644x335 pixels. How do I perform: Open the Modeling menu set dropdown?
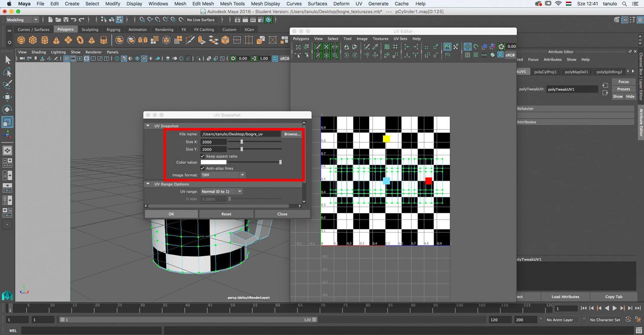[22, 20]
